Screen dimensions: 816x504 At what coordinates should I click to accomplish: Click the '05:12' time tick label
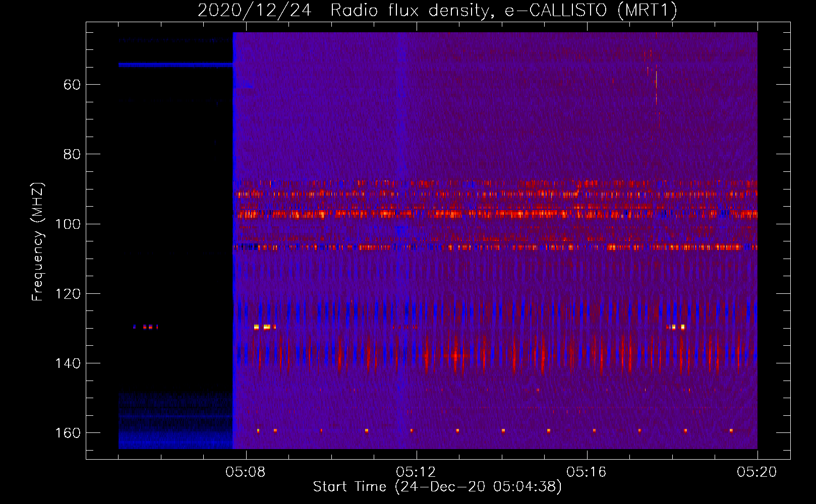point(416,472)
